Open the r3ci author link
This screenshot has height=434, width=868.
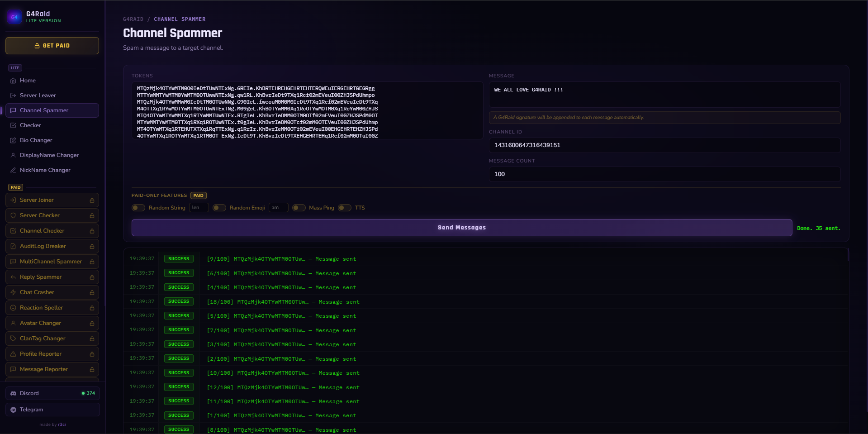[x=62, y=424]
